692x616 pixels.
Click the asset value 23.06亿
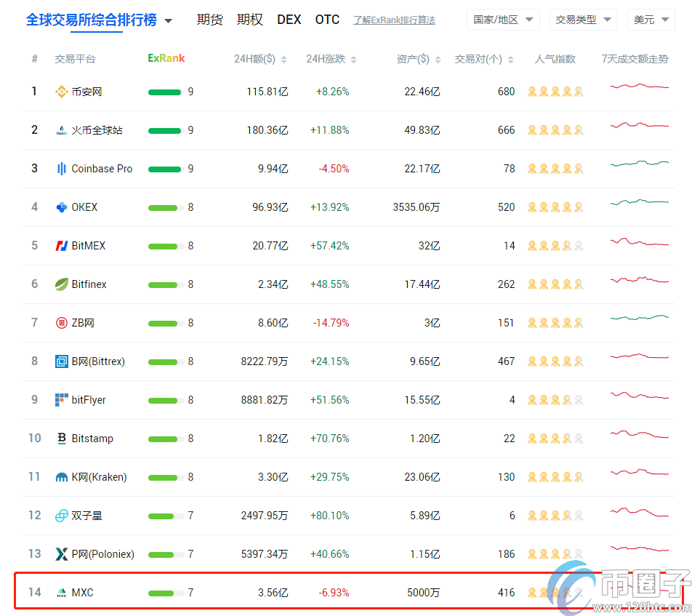pyautogui.click(x=422, y=477)
